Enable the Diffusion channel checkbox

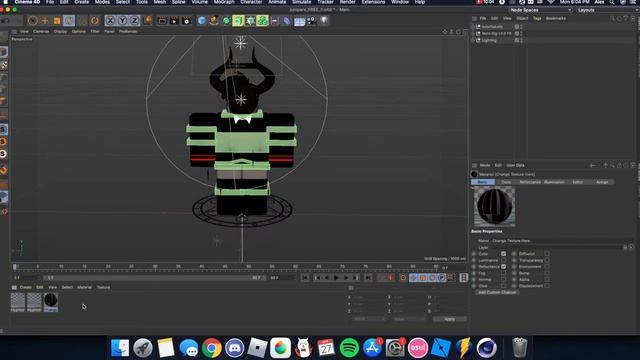[547, 254]
